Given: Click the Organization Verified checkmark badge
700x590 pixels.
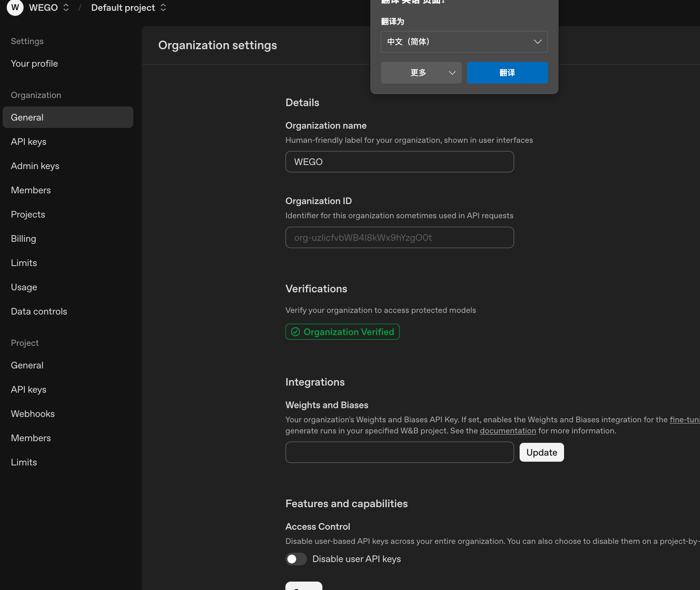Looking at the screenshot, I should [x=342, y=332].
